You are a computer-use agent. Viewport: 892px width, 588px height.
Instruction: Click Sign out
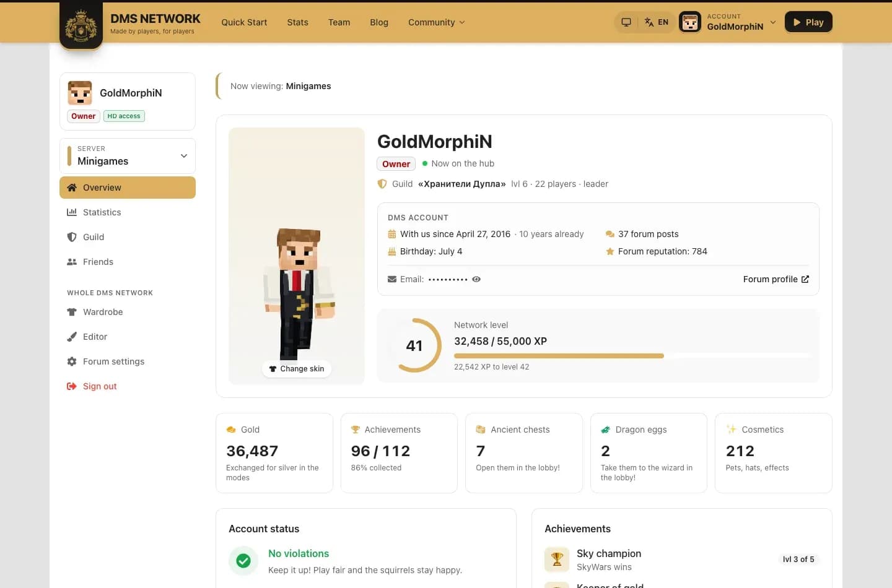click(128, 386)
